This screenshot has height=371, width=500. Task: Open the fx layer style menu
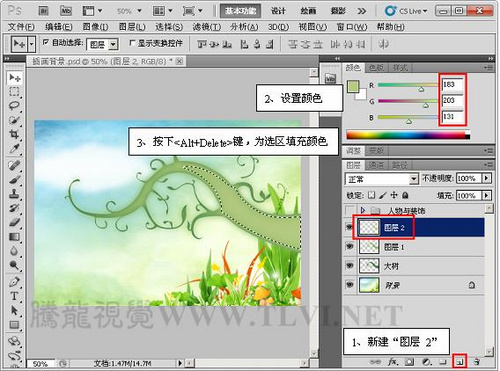[x=393, y=362]
